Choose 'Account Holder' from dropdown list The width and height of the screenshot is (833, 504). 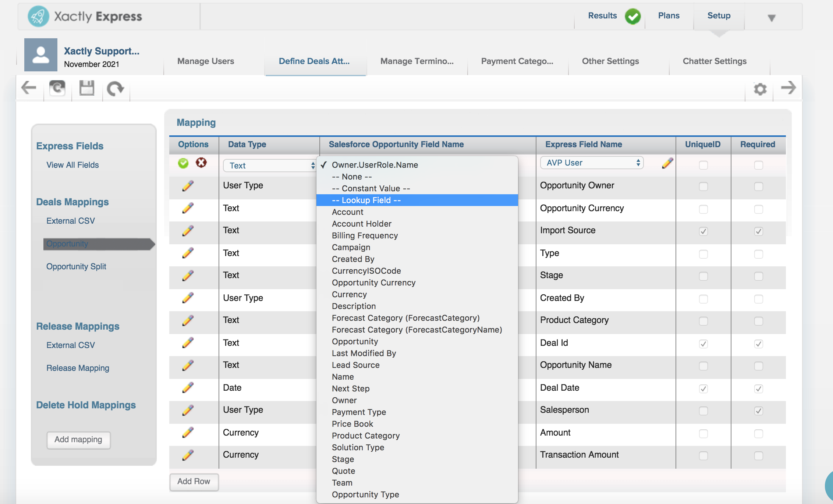point(417,224)
